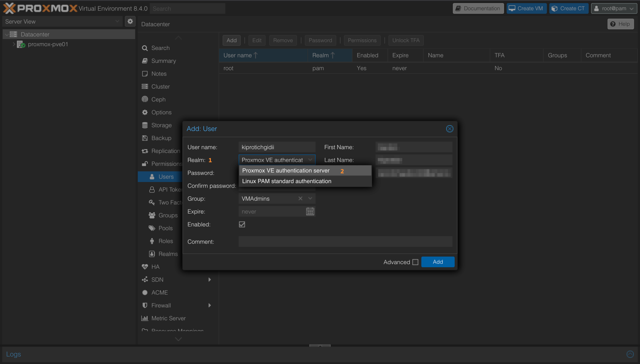
Task: Click the Metric Server sidebar icon
Action: pyautogui.click(x=145, y=318)
